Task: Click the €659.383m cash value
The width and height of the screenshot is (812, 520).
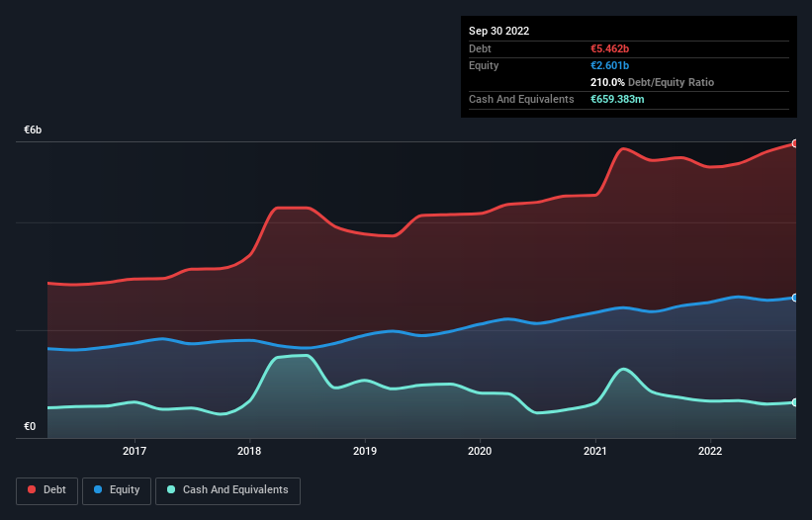Action: click(617, 99)
